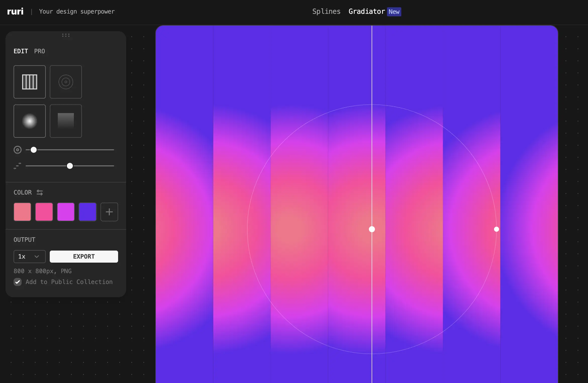Screen dimensions: 588x383
Task: Click the ring count slider handle
Action: click(34, 150)
